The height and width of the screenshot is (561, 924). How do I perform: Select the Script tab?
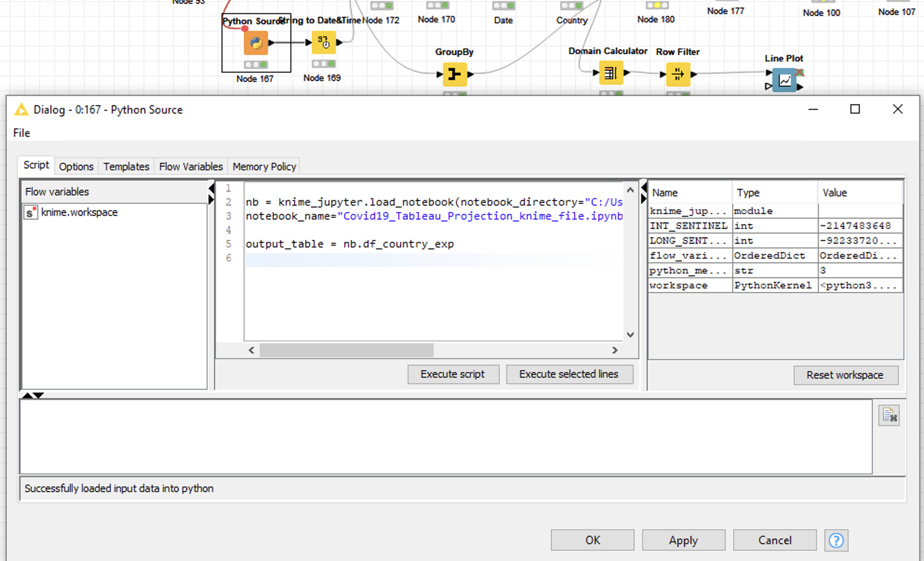coord(36,165)
